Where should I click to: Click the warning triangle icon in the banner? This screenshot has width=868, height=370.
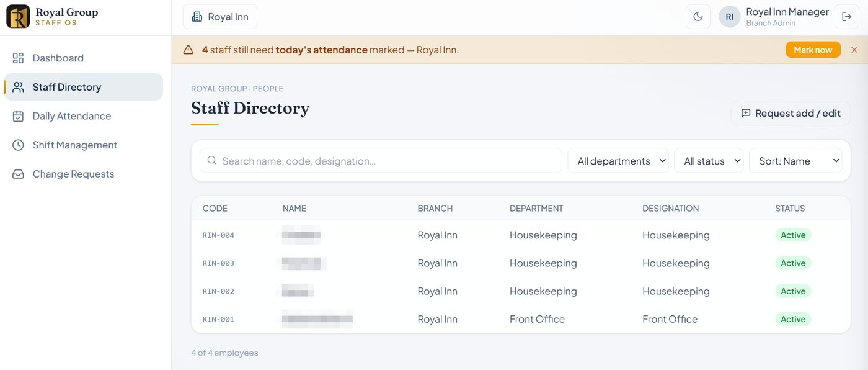188,50
